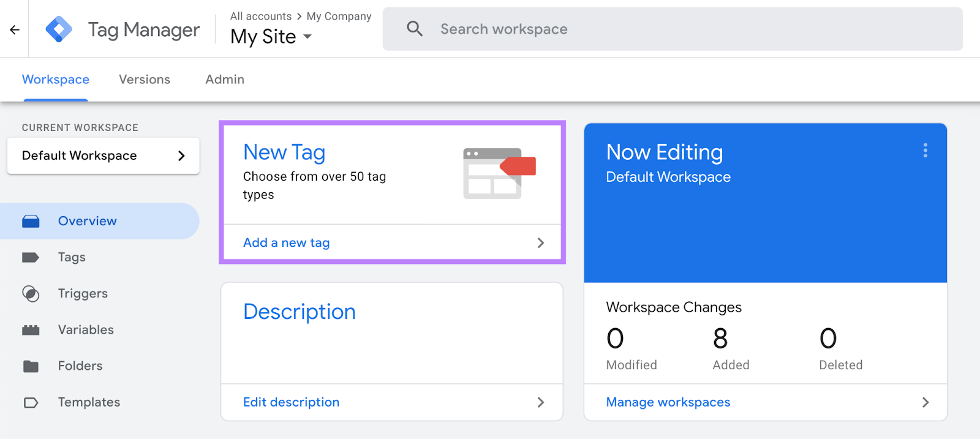Click the Triggers icon in sidebar
The image size is (980, 439).
click(31, 294)
